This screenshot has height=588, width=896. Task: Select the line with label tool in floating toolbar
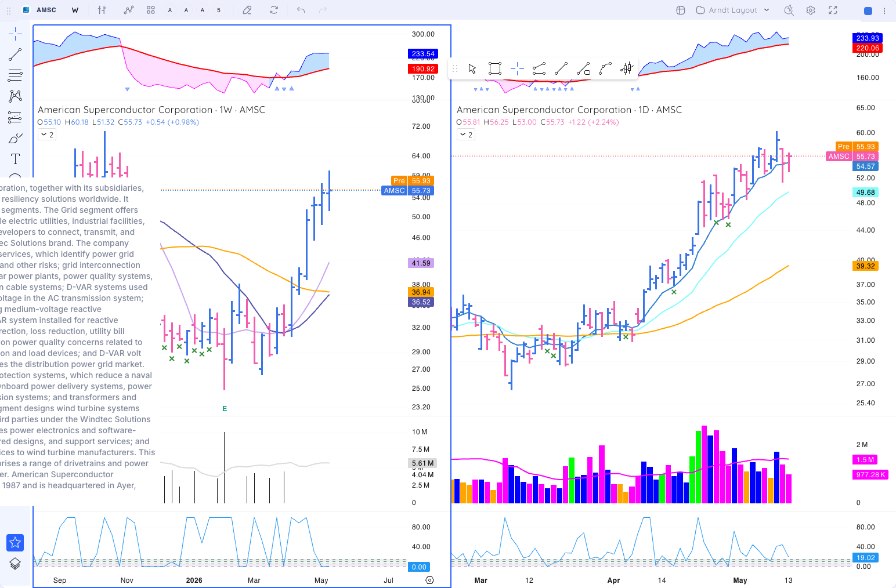coord(583,69)
